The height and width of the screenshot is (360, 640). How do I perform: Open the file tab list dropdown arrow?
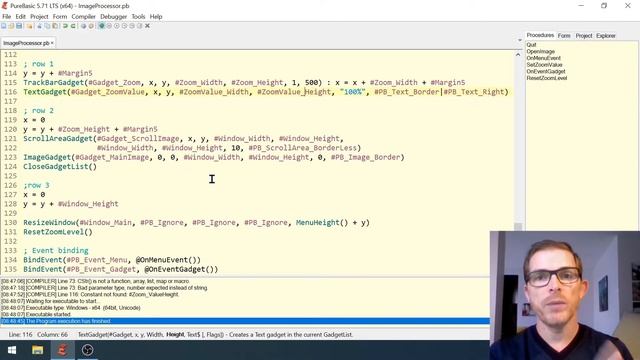coord(520,40)
